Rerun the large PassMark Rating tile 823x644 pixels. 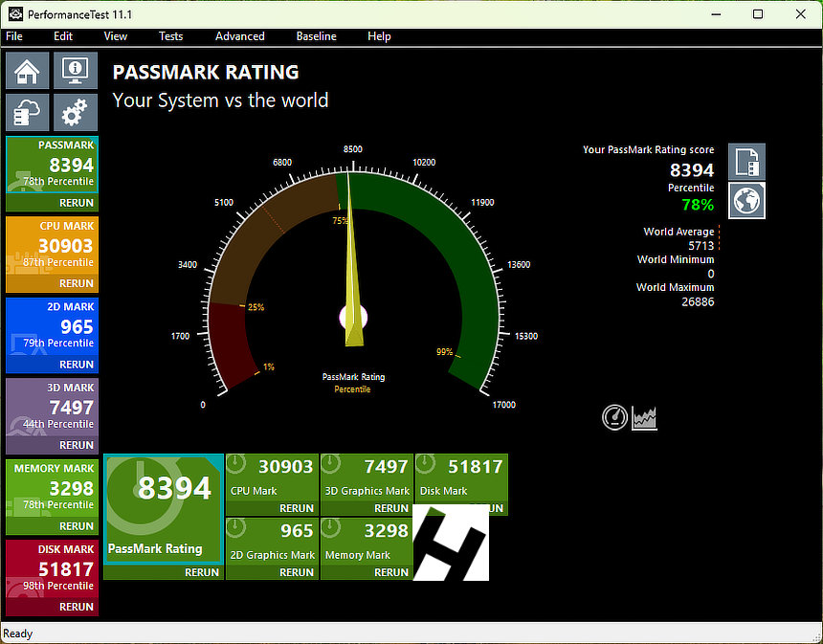coord(202,572)
